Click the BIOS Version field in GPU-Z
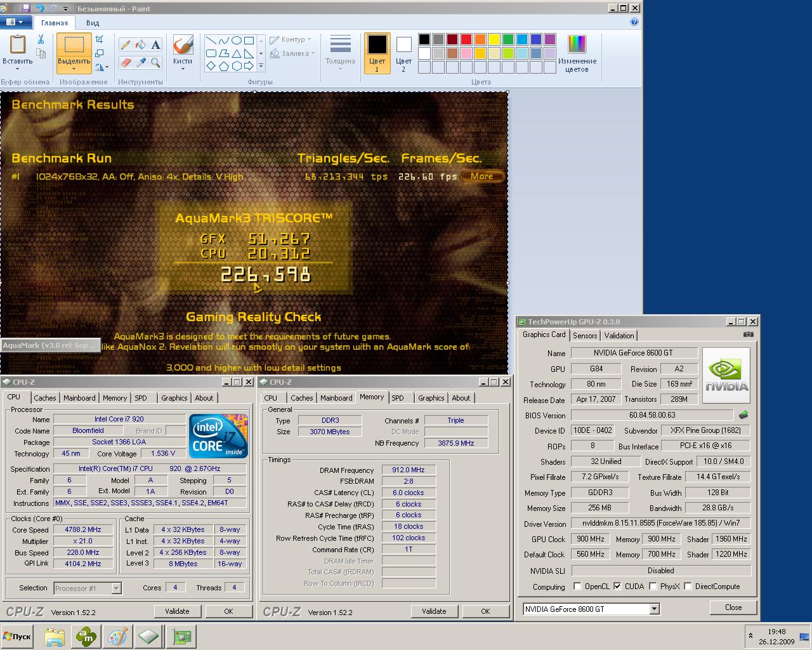Screen dimensions: 812x650 pyautogui.click(x=653, y=415)
